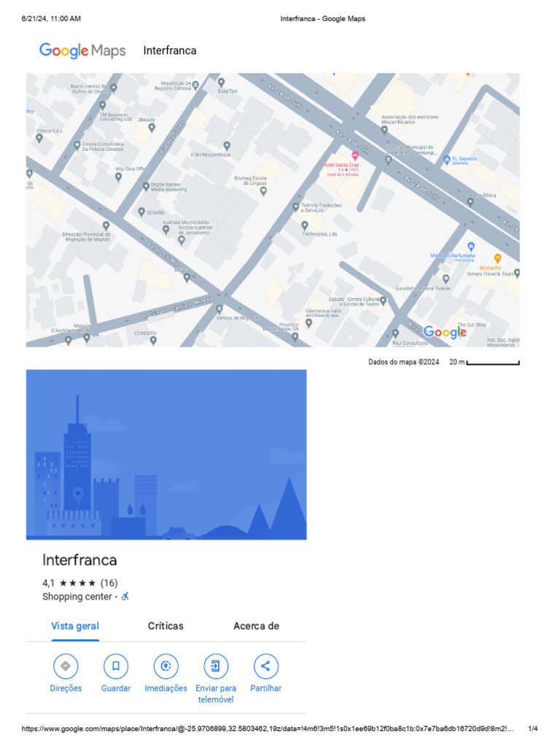
Task: Click the 2Beauty location pin
Action: 152,128
